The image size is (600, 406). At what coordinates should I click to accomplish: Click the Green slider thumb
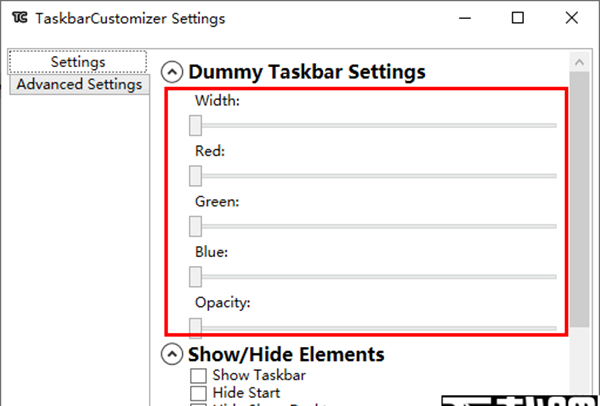[195, 226]
